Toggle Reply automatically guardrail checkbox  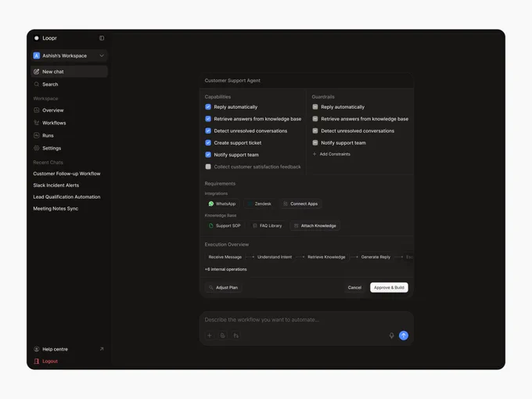click(x=315, y=107)
